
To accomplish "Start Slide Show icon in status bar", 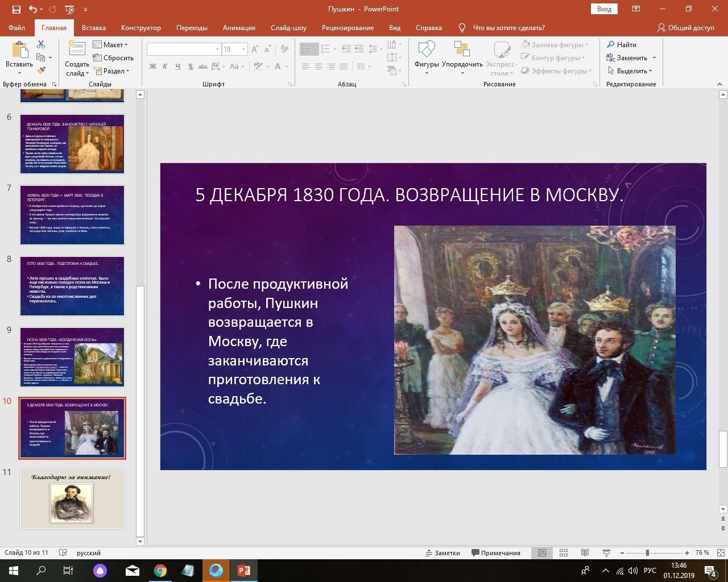I will click(x=606, y=552).
